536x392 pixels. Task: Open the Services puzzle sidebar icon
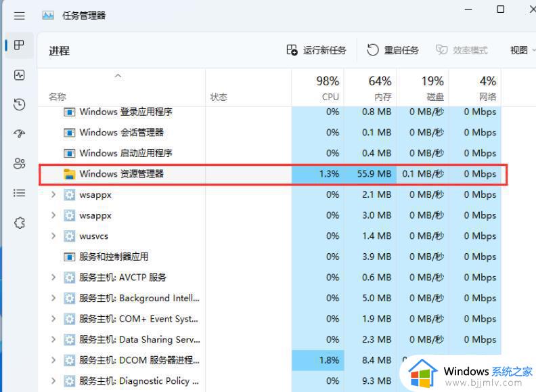pyautogui.click(x=20, y=223)
